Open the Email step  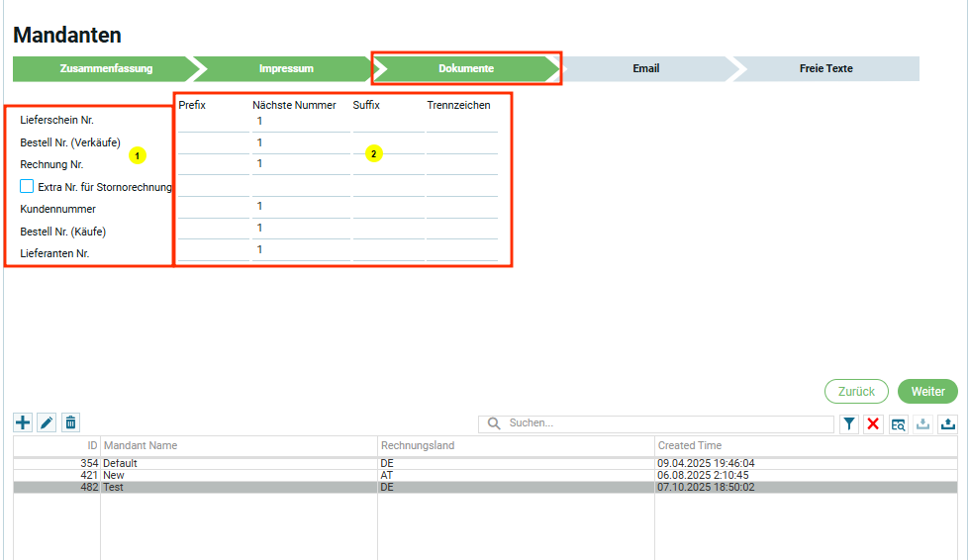[645, 68]
